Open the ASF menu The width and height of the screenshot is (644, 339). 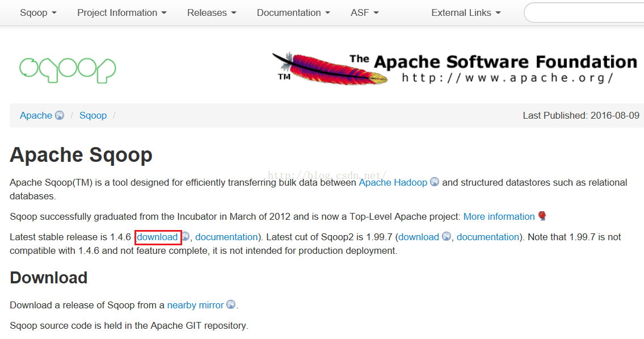(364, 12)
